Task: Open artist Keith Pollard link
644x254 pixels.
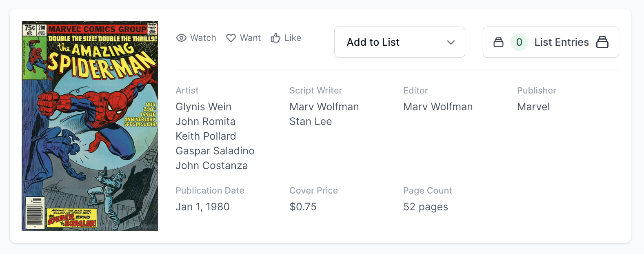Action: tap(206, 136)
